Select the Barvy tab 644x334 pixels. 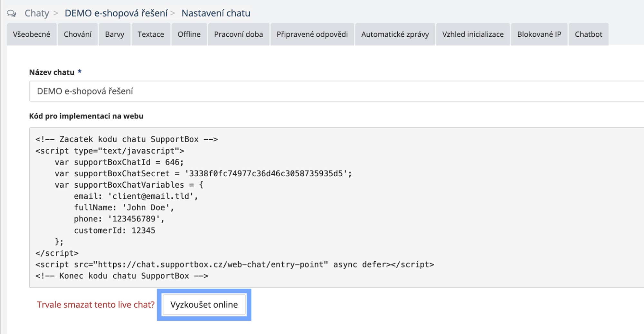click(x=115, y=34)
